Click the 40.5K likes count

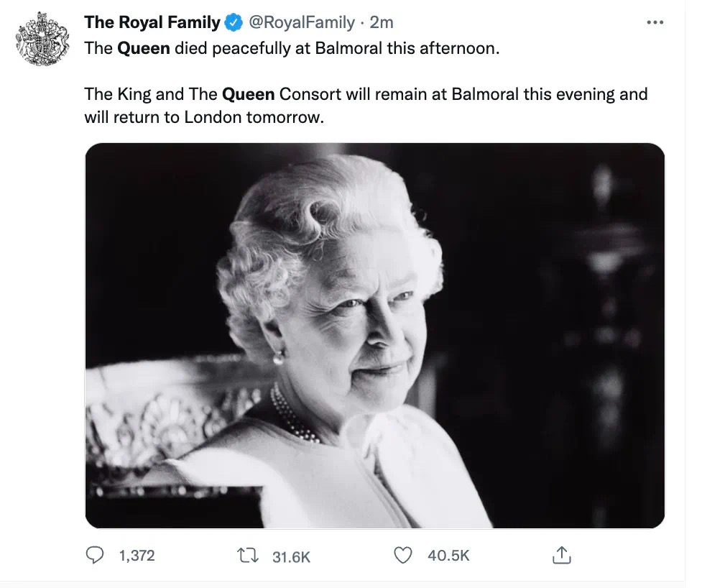[x=448, y=556]
